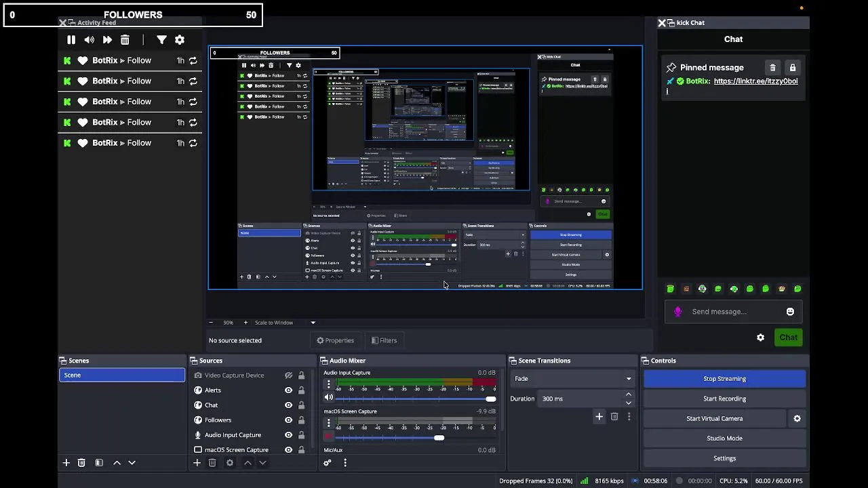Increase transition Duration with up arrow
This screenshot has width=868, height=488.
point(628,394)
